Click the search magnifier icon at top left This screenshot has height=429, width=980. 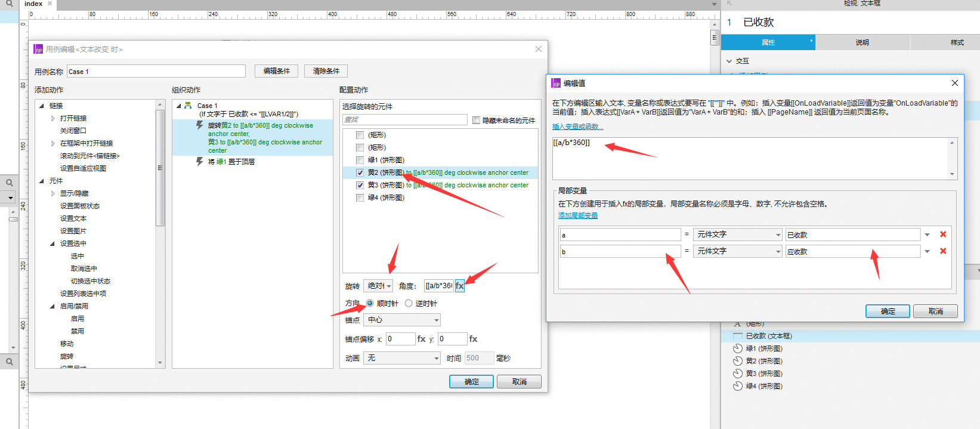9,4
